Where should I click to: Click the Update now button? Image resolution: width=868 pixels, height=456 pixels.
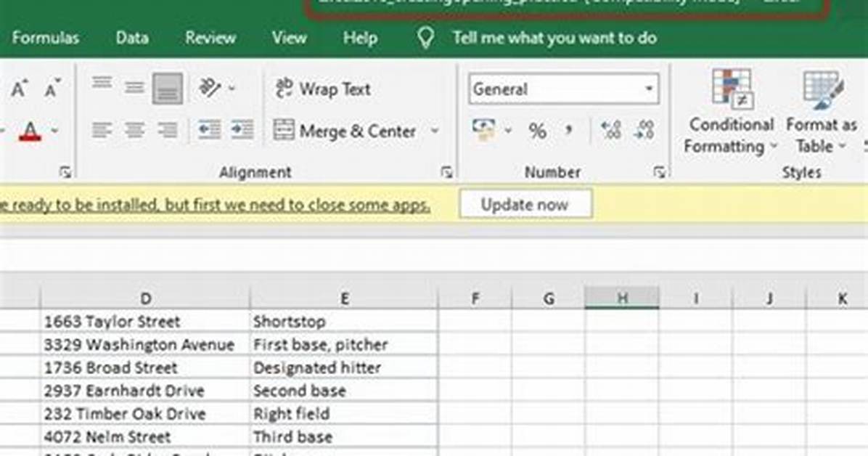click(525, 205)
